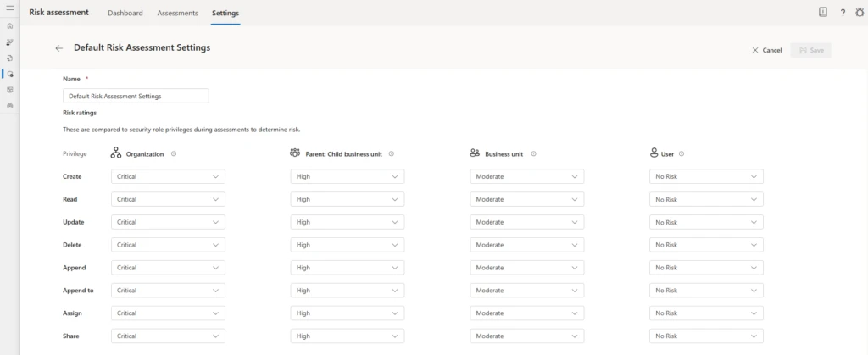Screen dimensions: 868x355
Task: Click the Cancel button
Action: pyautogui.click(x=766, y=50)
